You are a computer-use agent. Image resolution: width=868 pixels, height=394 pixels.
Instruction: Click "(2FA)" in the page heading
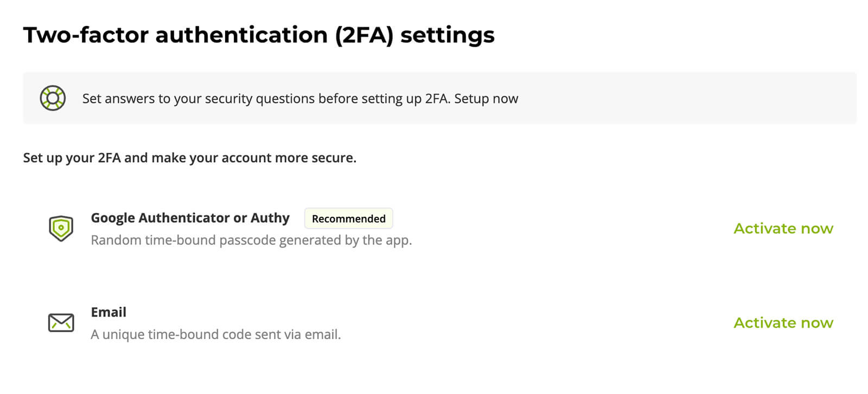(363, 35)
